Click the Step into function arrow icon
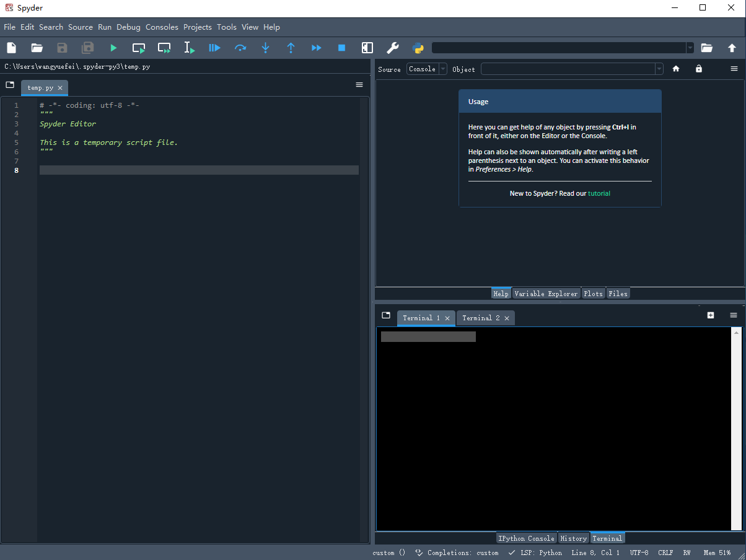Viewport: 746px width, 560px height. pos(265,48)
